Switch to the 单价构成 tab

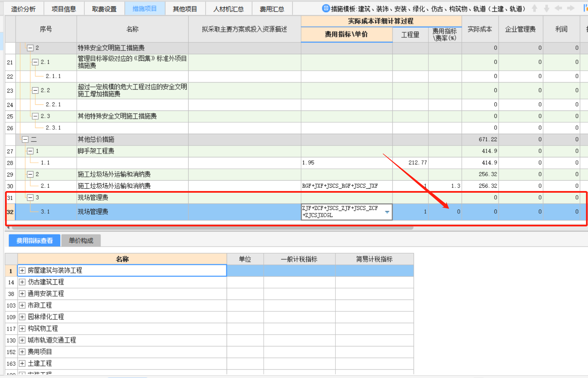[81, 241]
